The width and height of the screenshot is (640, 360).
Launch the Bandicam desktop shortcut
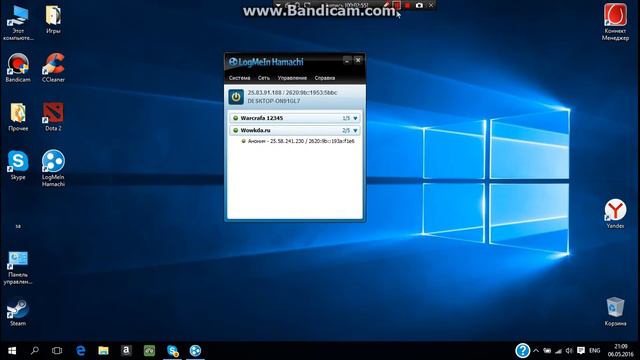click(x=18, y=68)
